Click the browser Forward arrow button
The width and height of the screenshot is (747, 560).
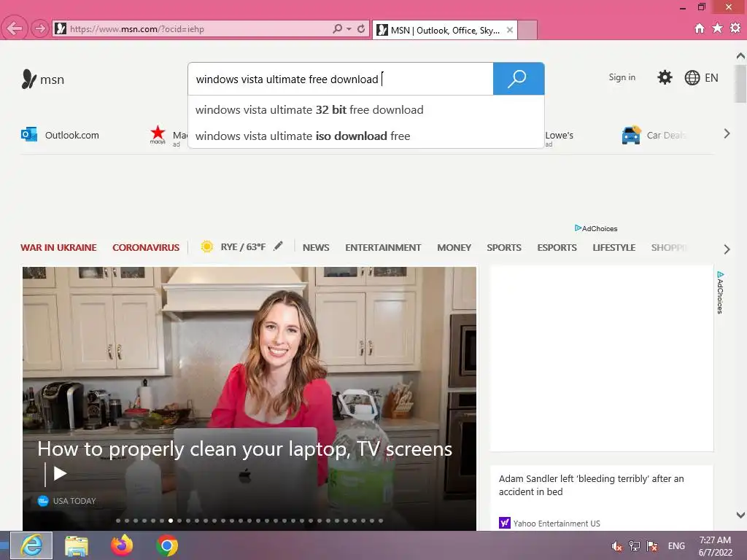pos(40,28)
